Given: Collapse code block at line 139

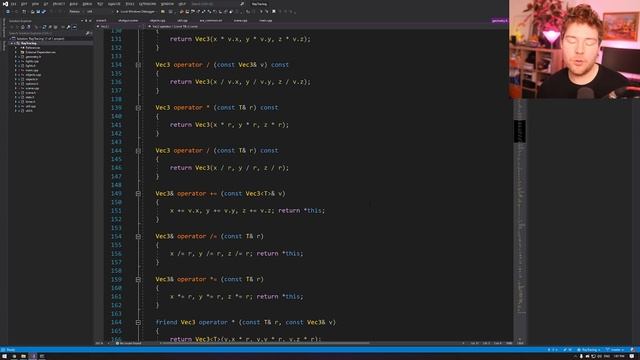Looking at the screenshot, I should coord(138,108).
